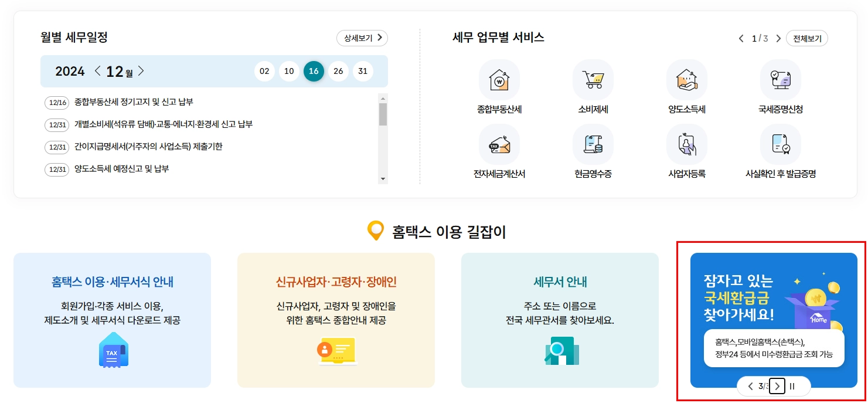Click the next arrow on the banner carousel
This screenshot has width=868, height=403.
pos(777,386)
